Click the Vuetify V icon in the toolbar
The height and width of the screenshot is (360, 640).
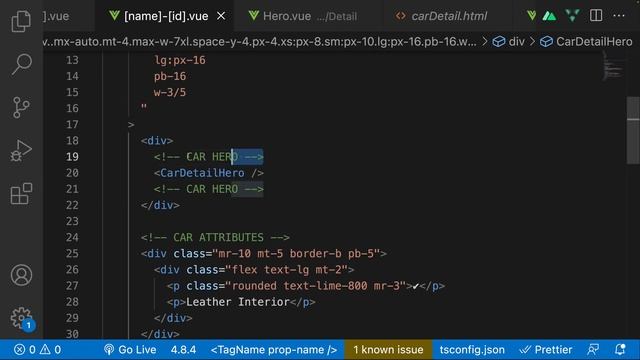point(573,16)
